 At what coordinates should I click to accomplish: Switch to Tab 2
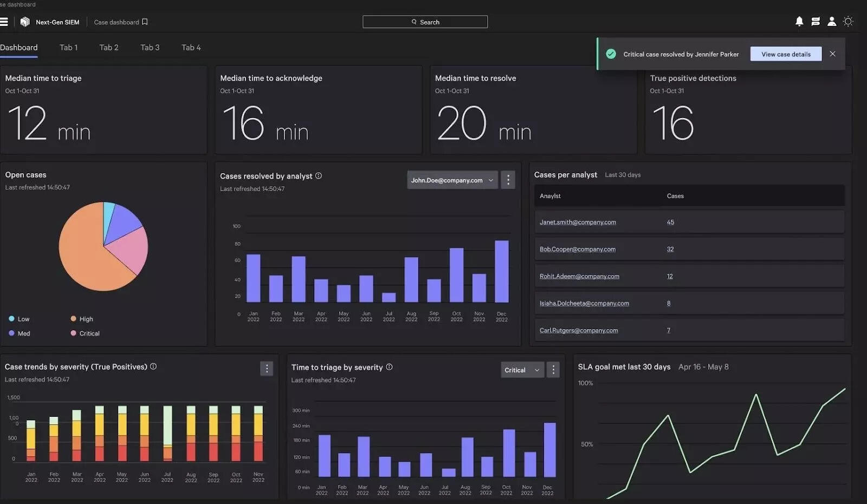click(x=109, y=48)
